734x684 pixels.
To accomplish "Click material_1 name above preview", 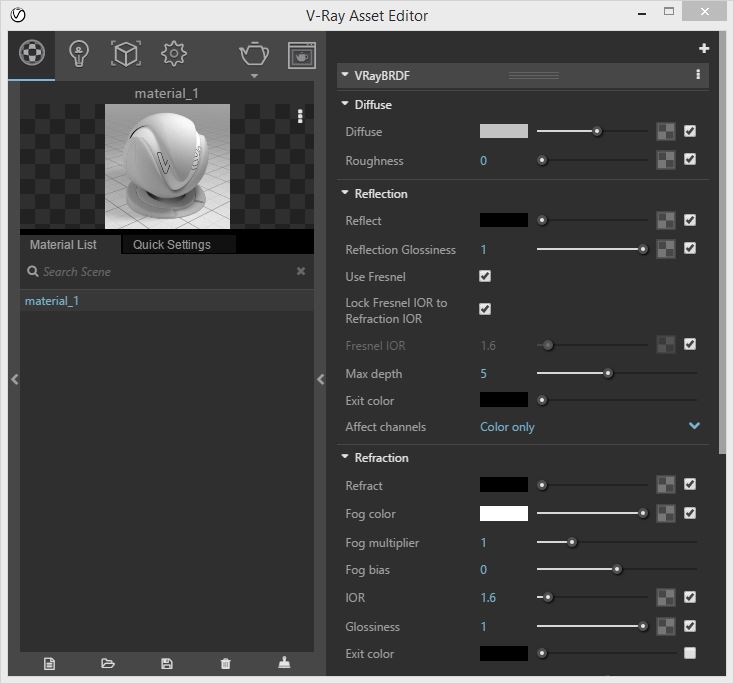I will [167, 94].
